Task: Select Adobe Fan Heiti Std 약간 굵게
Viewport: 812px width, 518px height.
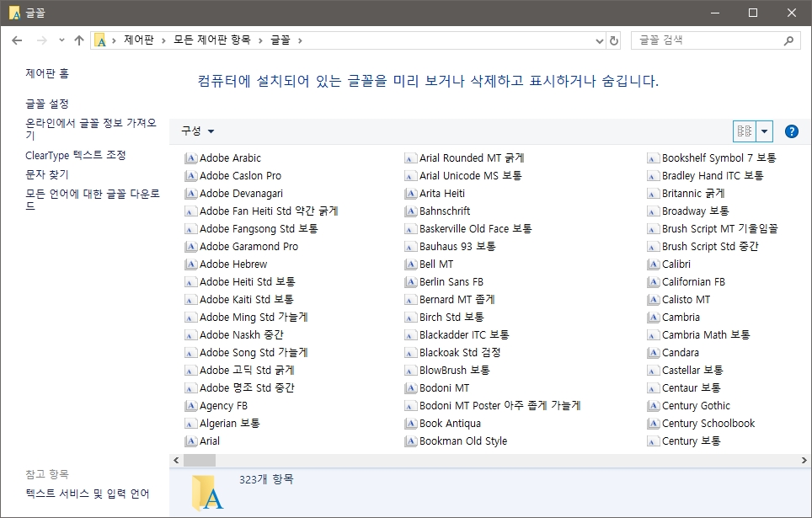Action: coord(261,211)
